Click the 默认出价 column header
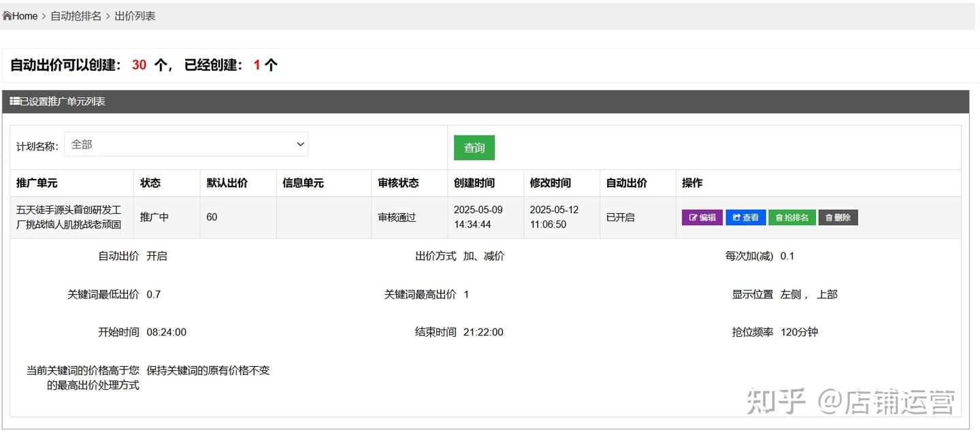Viewport: 980px width, 441px height. (x=227, y=183)
